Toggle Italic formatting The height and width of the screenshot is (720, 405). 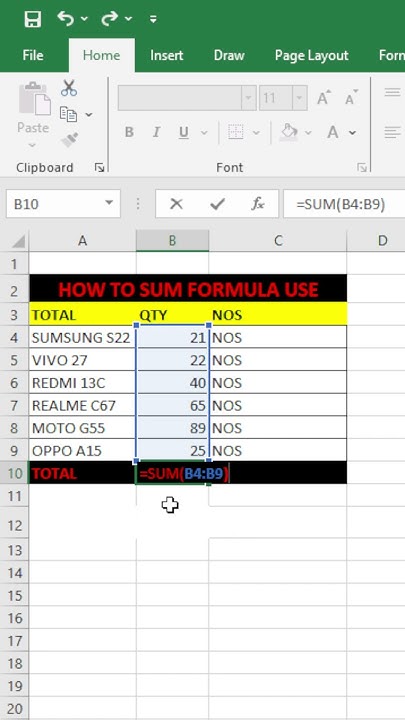(x=156, y=133)
